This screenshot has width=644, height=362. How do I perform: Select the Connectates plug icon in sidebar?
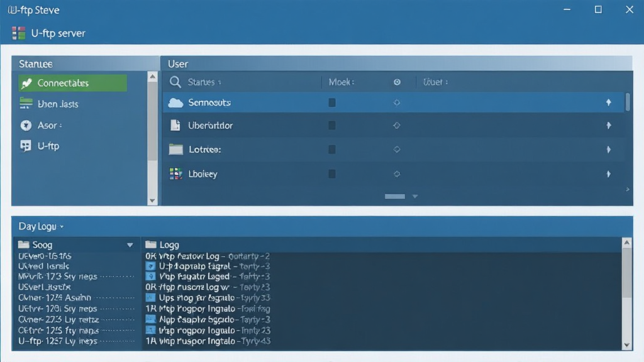point(26,84)
